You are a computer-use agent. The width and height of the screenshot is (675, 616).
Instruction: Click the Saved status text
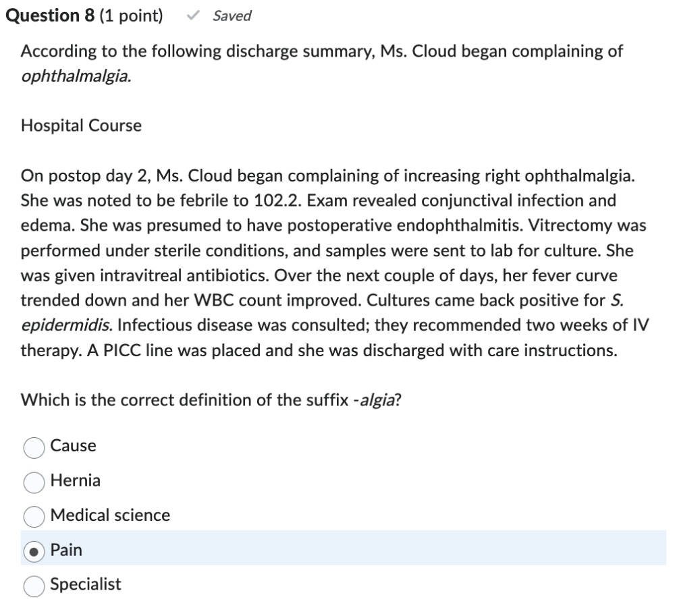(x=232, y=16)
